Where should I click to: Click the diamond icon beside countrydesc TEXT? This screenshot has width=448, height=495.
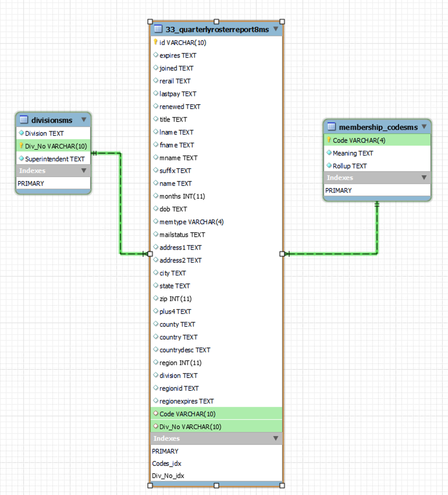[155, 349]
